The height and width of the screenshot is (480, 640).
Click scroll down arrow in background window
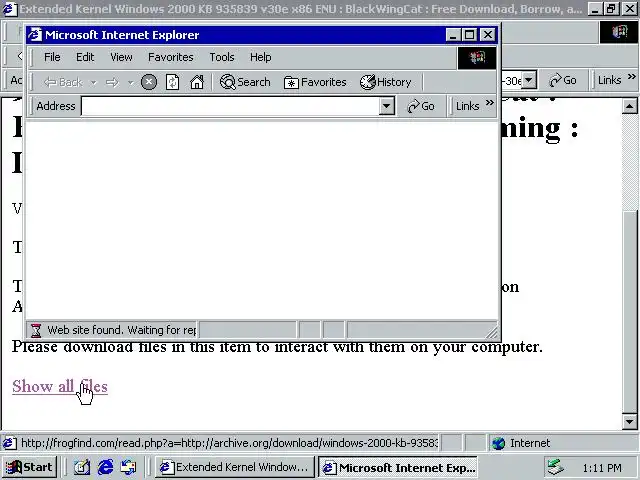click(x=629, y=422)
